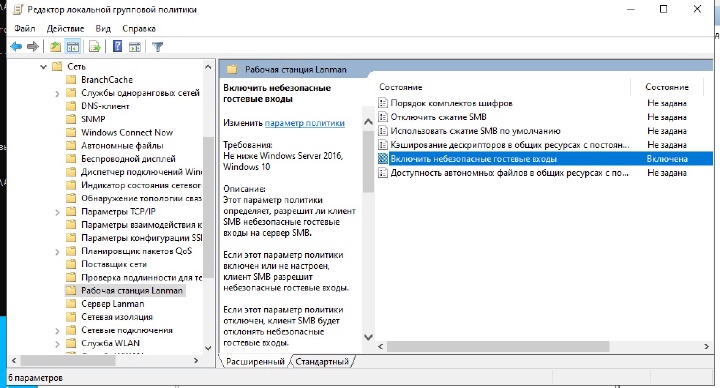This screenshot has height=388, width=720.
Task: Expand Сетевые подключения node
Action: click(x=57, y=331)
